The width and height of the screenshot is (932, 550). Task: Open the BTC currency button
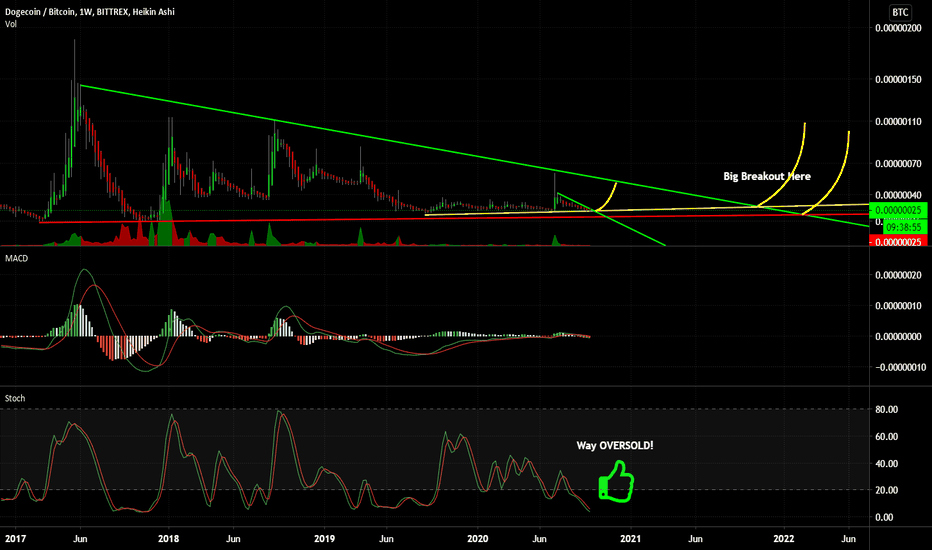coord(900,12)
